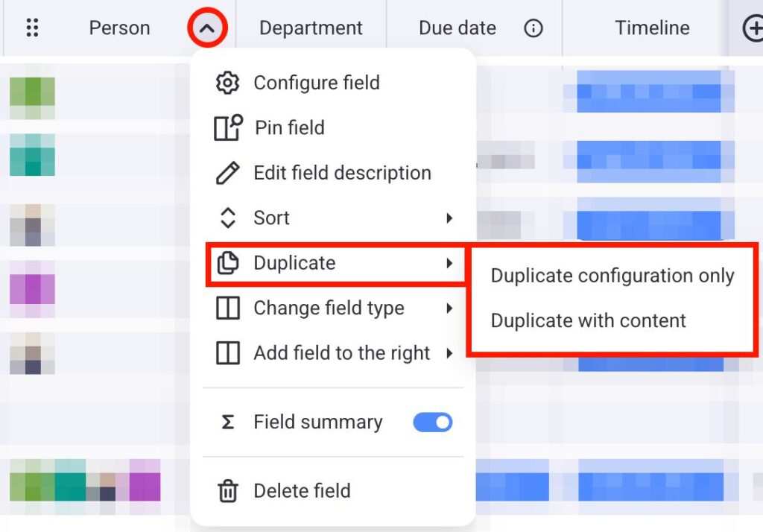Click the Person column header label
The width and height of the screenshot is (763, 532).
click(x=119, y=28)
